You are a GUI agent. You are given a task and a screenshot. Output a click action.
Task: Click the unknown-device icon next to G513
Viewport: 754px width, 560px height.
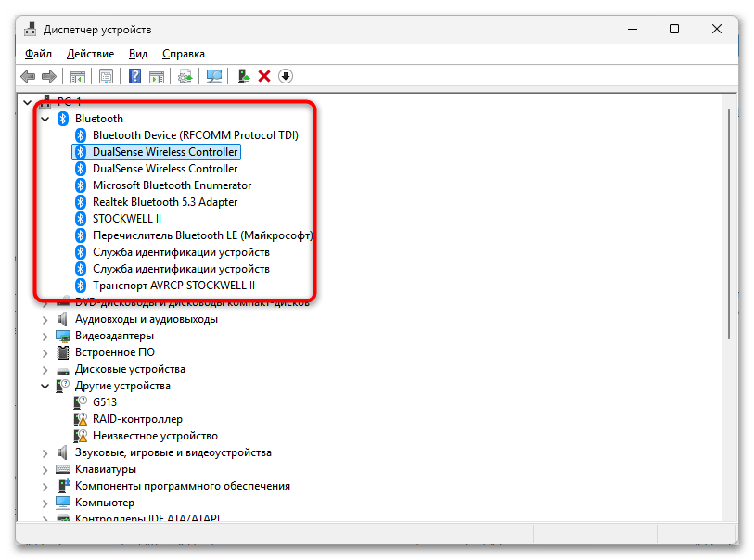click(81, 402)
